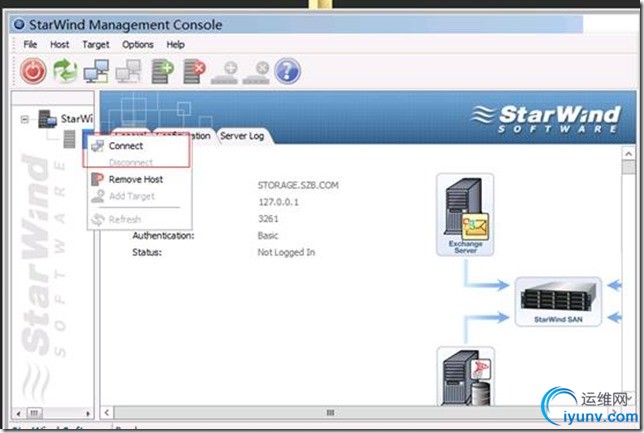The width and height of the screenshot is (644, 433).
Task: Click the tree panel horizontal scrollbar thumb
Action: click(34, 412)
